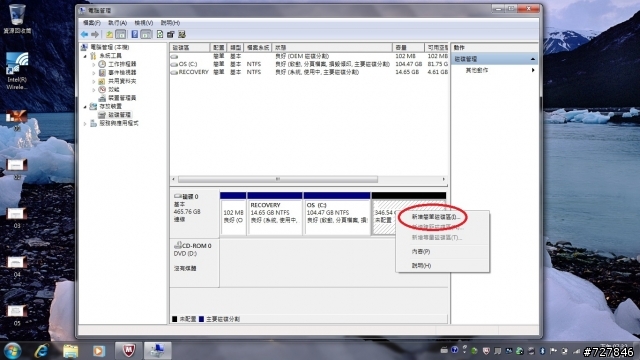This screenshot has height=360, width=640.
Task: Open the Windows Start button
Action: coord(13,351)
